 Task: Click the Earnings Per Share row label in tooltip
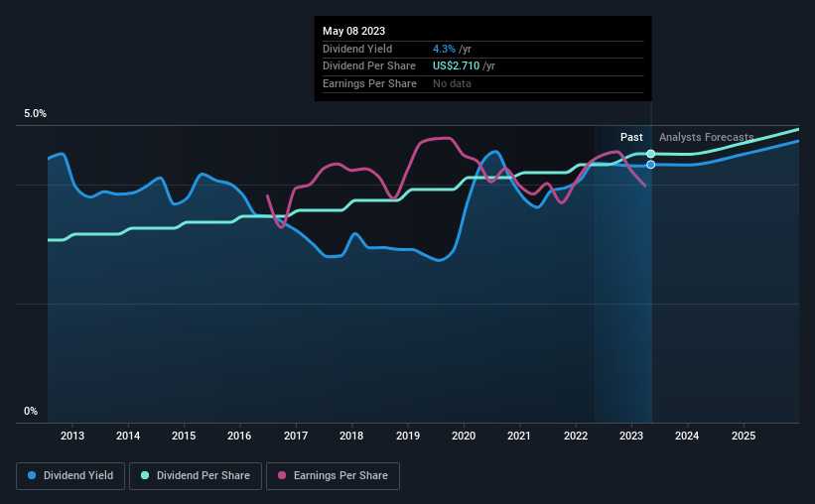point(369,83)
